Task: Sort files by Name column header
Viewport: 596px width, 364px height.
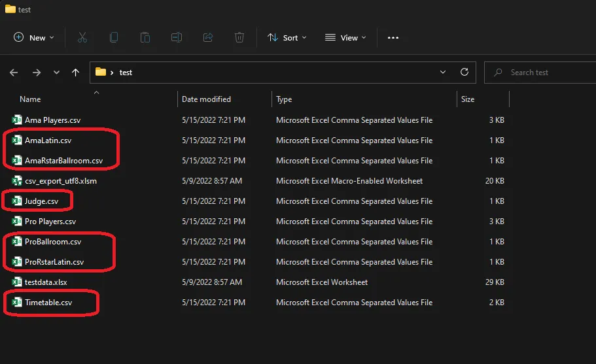Action: [x=30, y=99]
